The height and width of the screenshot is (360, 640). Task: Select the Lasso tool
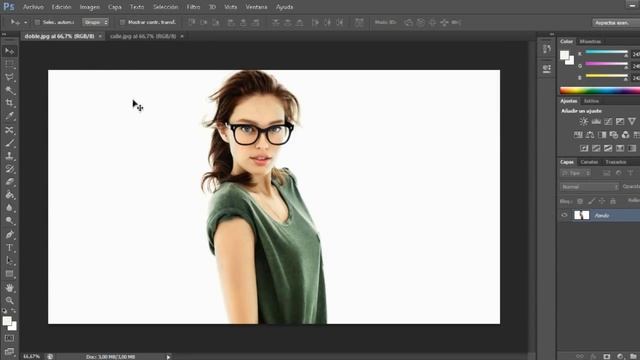(x=9, y=78)
